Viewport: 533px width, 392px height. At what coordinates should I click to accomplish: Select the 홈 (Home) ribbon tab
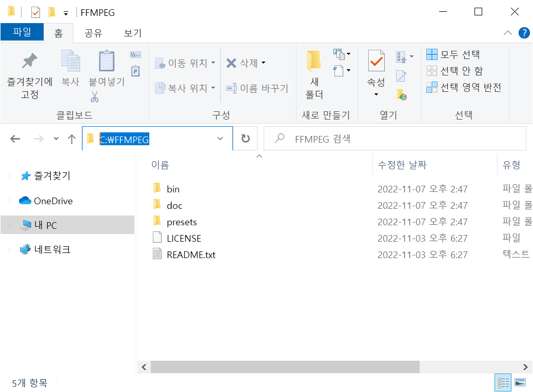[58, 33]
